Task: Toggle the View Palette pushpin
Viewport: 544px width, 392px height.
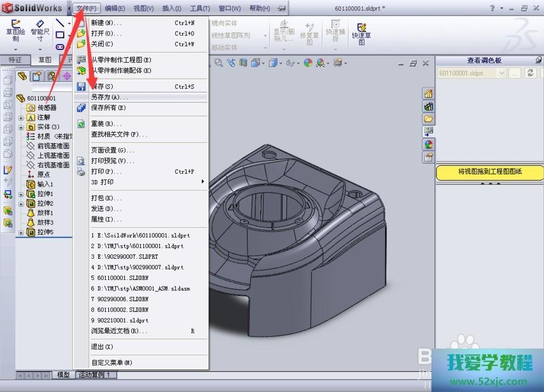Action: [539, 60]
